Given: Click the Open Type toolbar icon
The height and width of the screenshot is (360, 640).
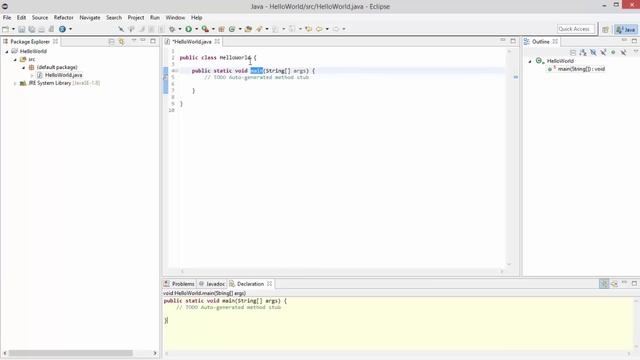Looking at the screenshot, I should click(248, 29).
